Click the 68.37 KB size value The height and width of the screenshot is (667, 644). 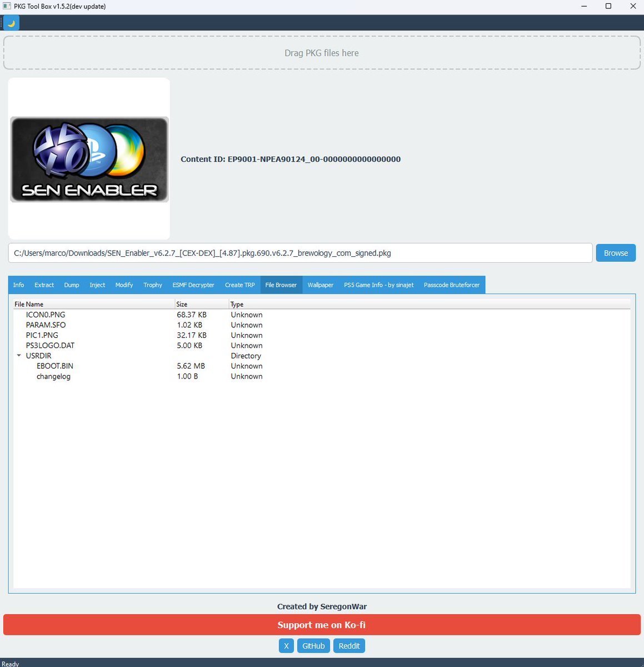click(192, 315)
